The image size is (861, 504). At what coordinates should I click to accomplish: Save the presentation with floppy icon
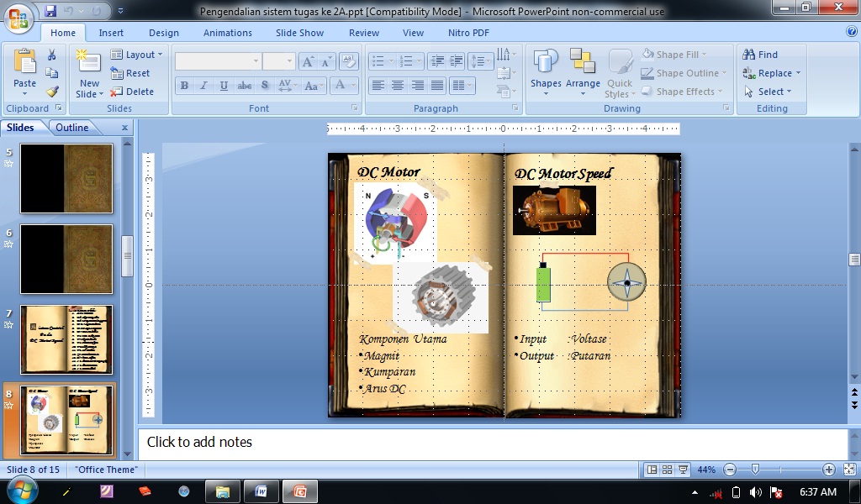(50, 10)
